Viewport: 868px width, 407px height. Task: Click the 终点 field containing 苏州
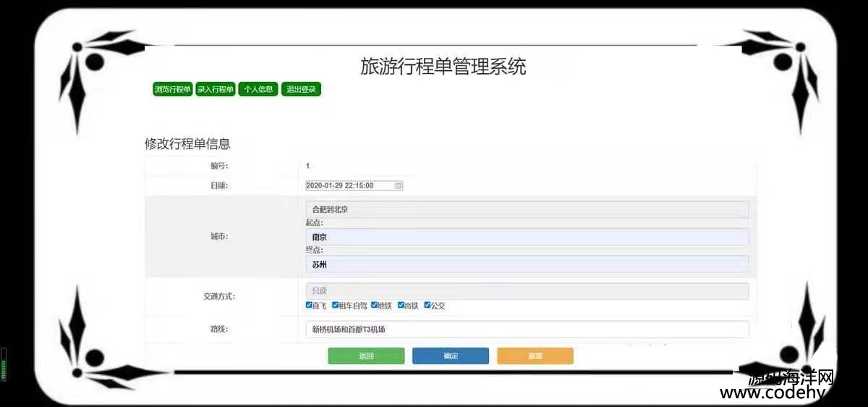[527, 265]
